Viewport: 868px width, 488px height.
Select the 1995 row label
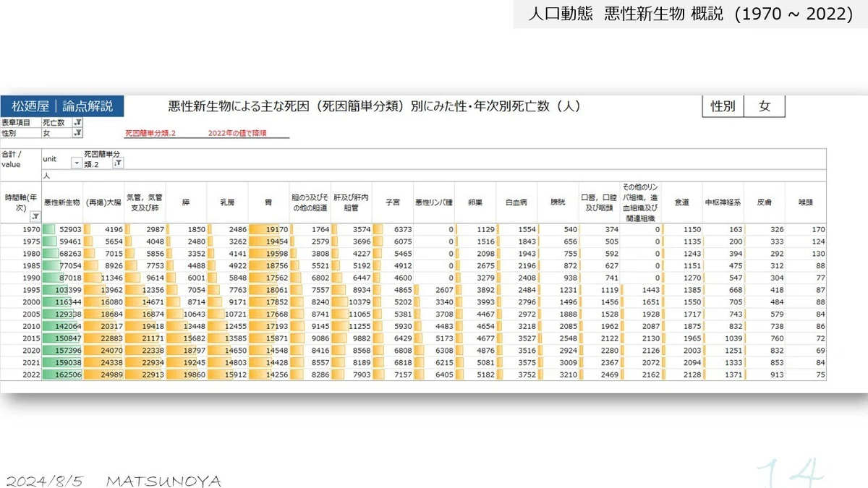click(21, 290)
